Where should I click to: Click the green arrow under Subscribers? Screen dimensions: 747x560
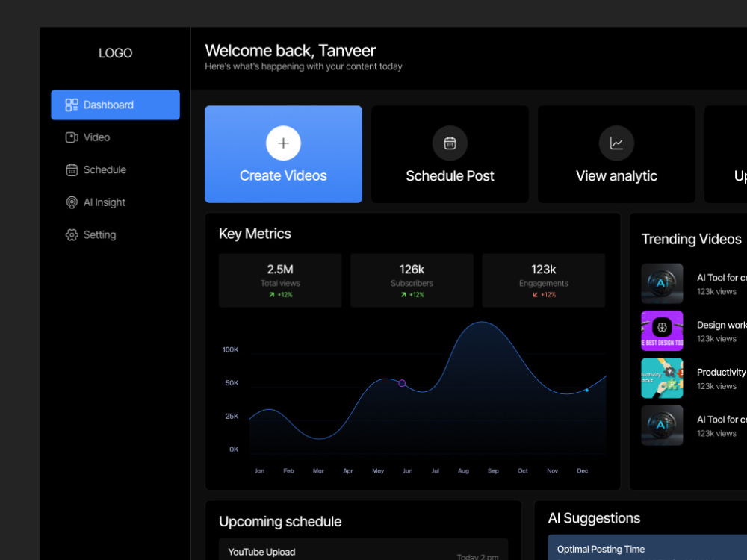click(403, 295)
